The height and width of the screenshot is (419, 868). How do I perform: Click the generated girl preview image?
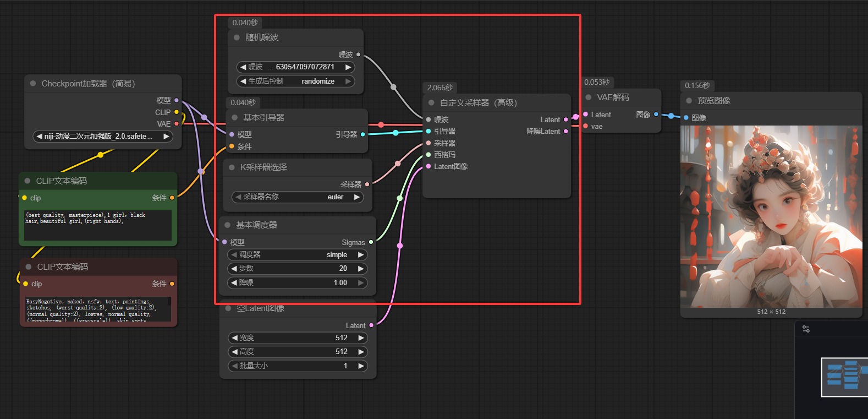pos(771,216)
